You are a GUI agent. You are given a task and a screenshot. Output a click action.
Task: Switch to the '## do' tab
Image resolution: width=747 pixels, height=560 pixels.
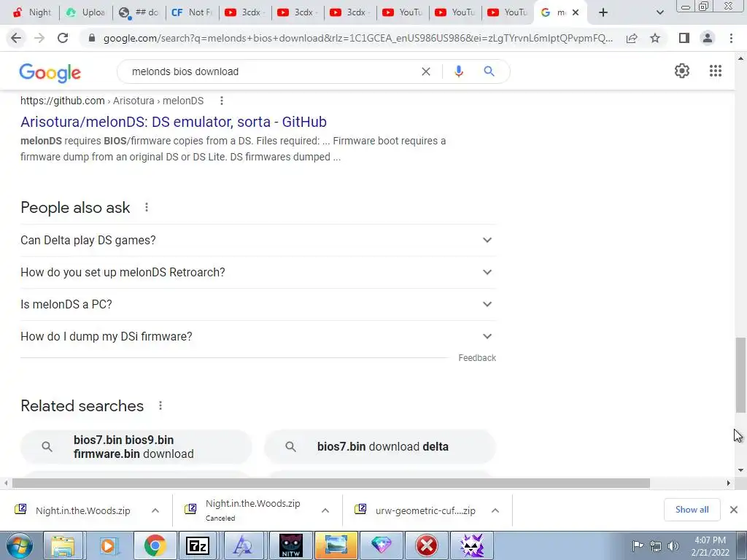tap(139, 12)
